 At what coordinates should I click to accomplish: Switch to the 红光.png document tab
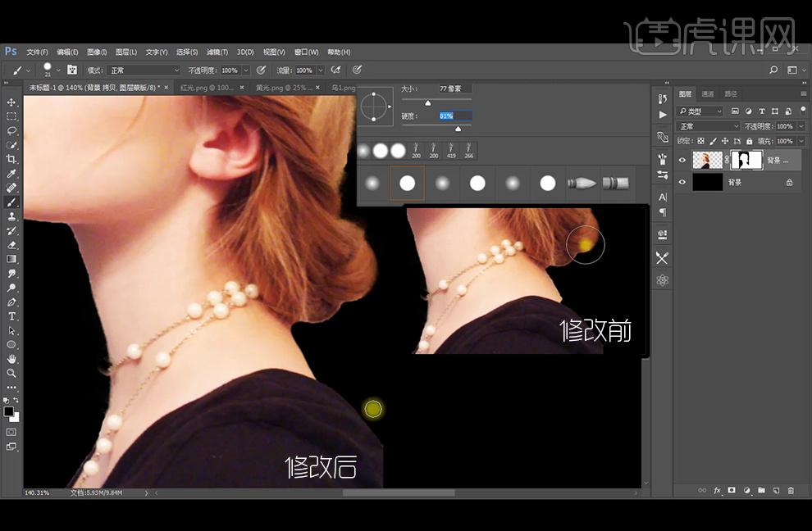point(207,88)
